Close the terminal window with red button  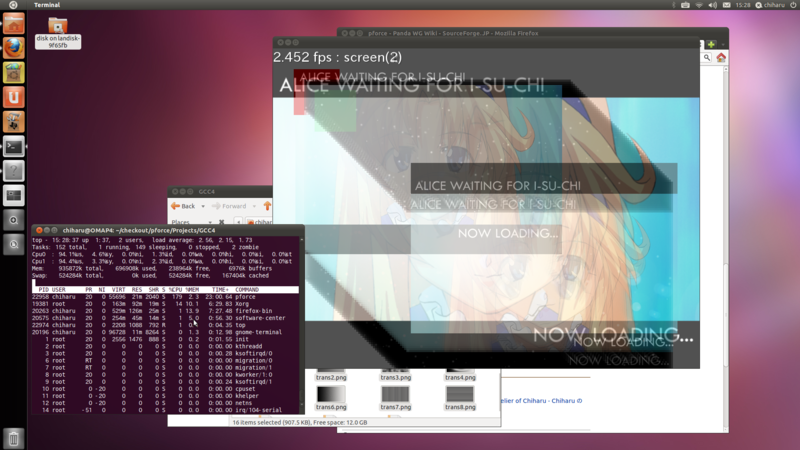(39, 230)
